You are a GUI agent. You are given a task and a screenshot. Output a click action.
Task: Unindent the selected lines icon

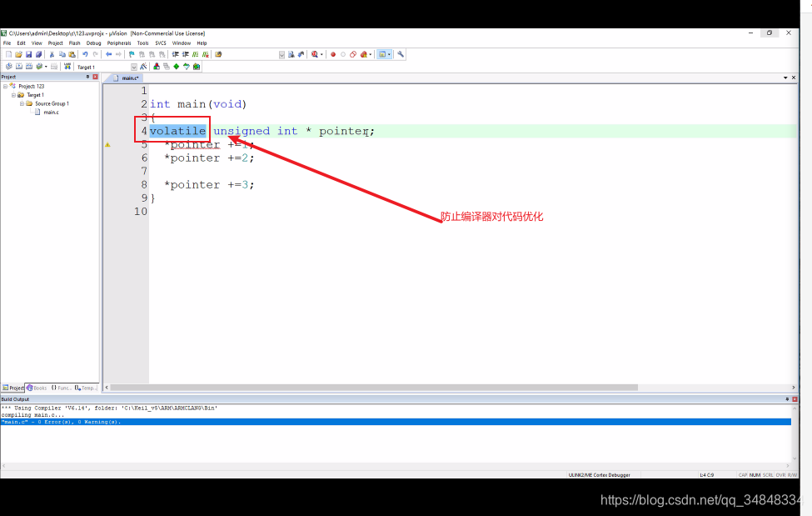[x=186, y=54]
